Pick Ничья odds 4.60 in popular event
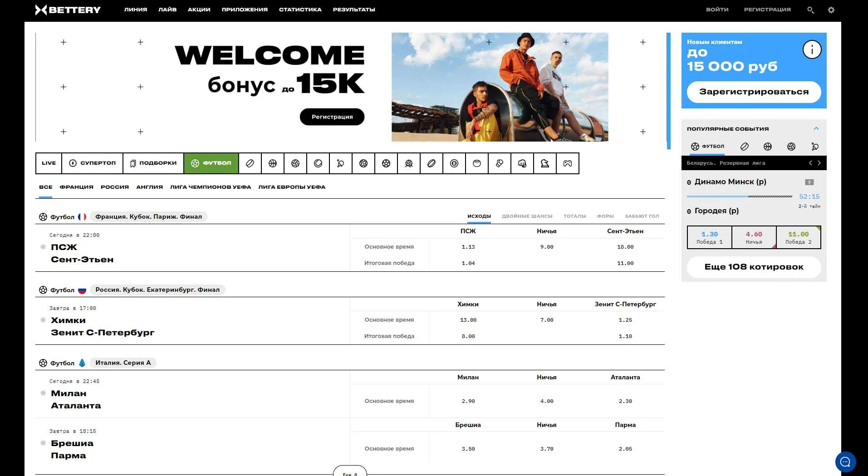This screenshot has width=868, height=476. pos(754,238)
